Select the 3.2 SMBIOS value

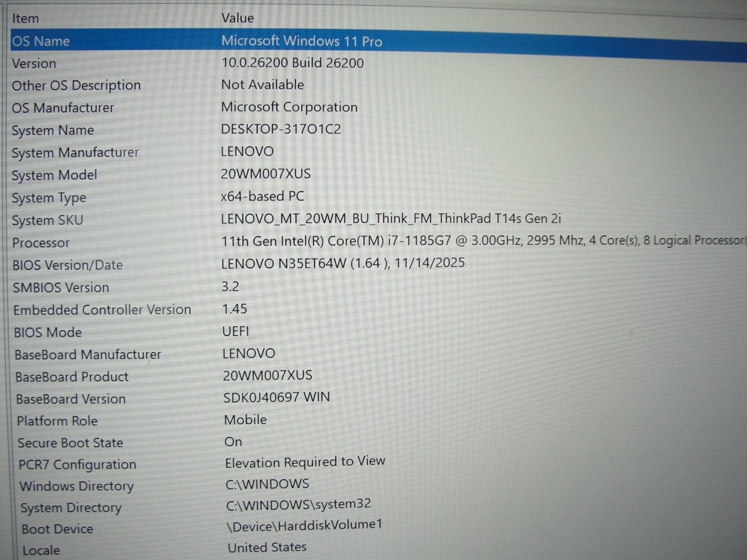tap(230, 286)
